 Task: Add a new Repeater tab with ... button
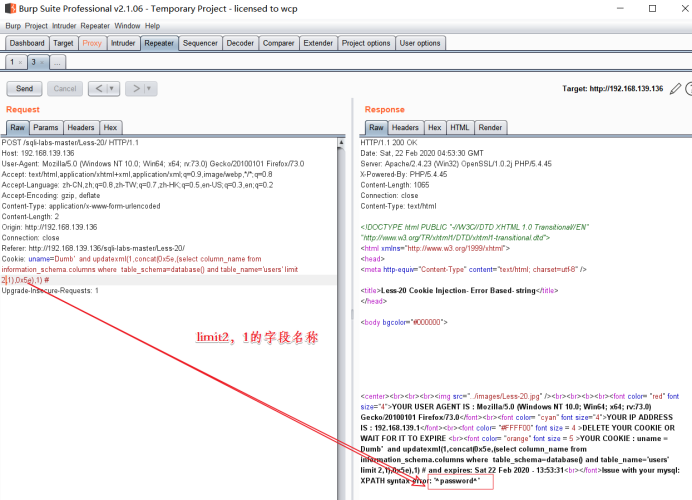pyautogui.click(x=57, y=62)
